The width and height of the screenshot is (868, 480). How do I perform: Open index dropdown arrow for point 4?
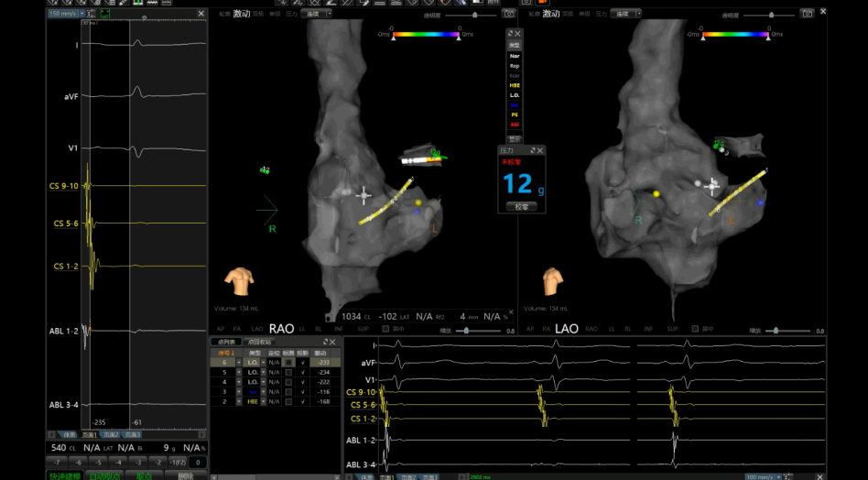click(239, 382)
